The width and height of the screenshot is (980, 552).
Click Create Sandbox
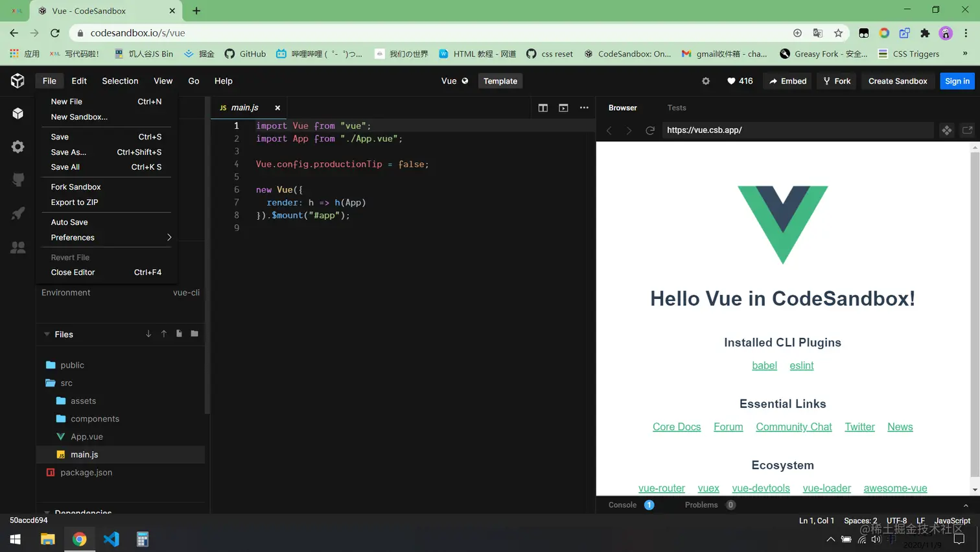coord(898,81)
